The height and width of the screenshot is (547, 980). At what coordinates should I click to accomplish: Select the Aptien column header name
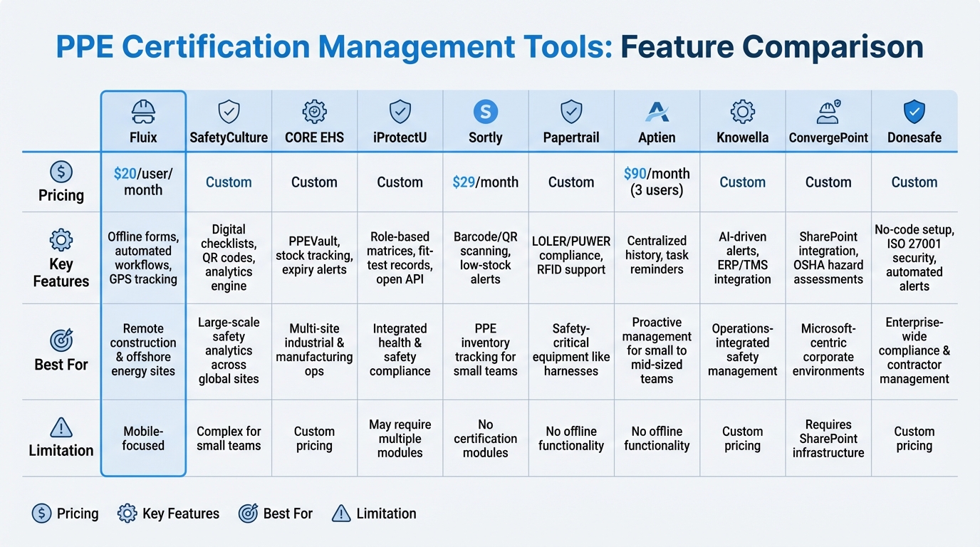(657, 137)
